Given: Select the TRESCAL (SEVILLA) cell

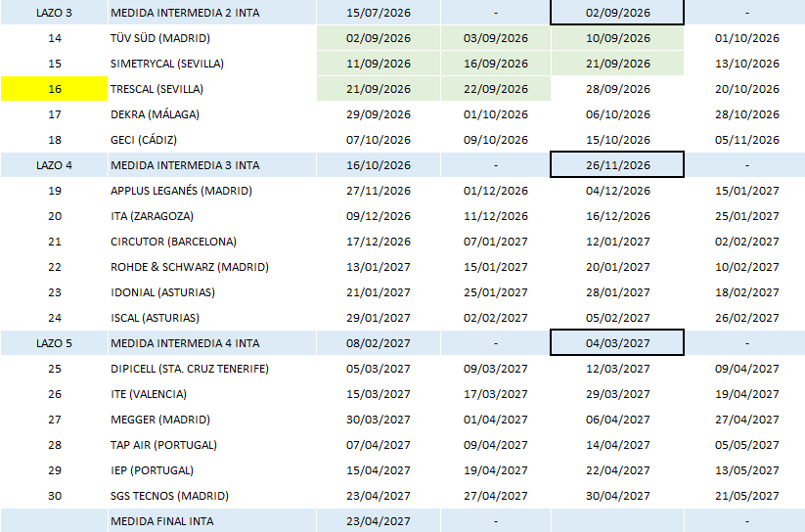Looking at the screenshot, I should tap(212, 89).
